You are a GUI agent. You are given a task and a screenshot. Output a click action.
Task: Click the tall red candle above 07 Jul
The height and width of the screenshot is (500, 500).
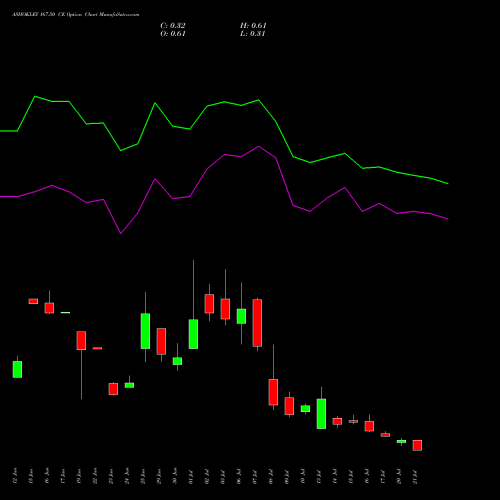click(257, 323)
